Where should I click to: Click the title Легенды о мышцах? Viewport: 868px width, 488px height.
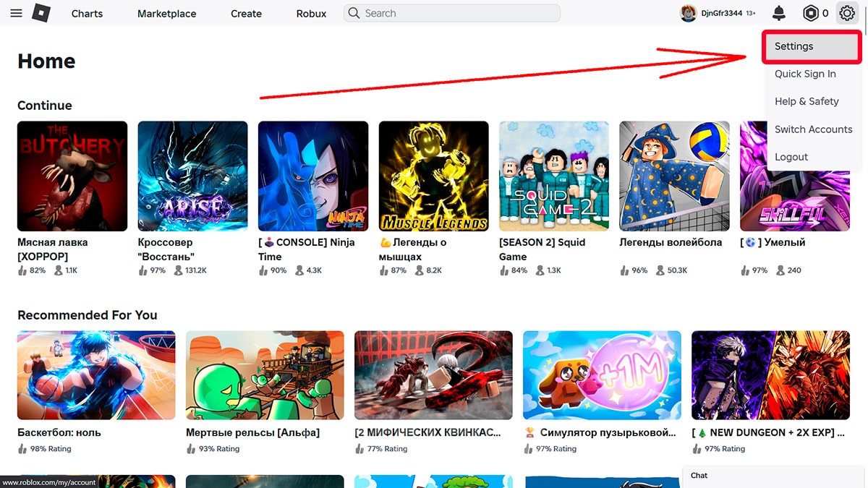(x=412, y=249)
